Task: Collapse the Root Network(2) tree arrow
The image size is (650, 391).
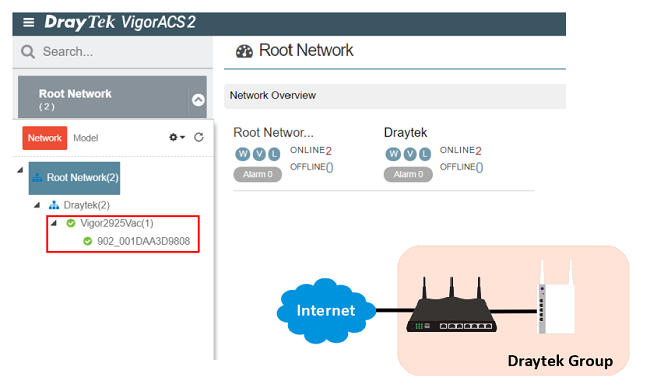Action: click(x=20, y=170)
